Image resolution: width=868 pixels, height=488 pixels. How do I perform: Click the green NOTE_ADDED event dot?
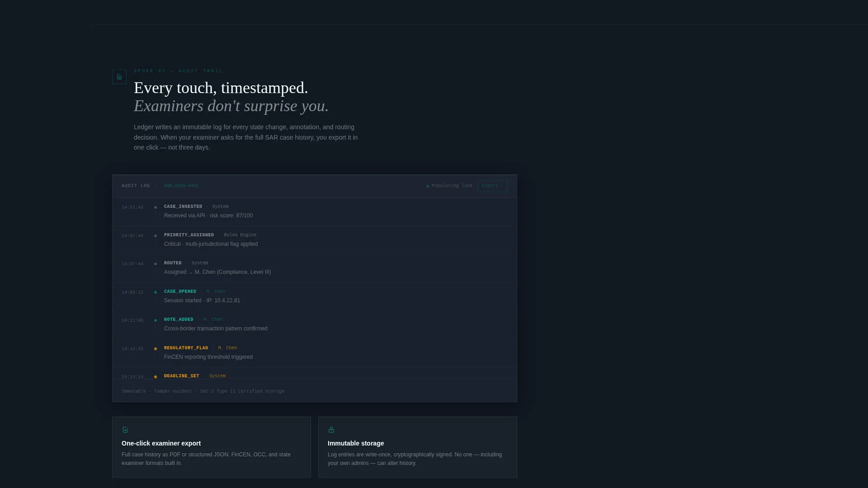pyautogui.click(x=156, y=320)
